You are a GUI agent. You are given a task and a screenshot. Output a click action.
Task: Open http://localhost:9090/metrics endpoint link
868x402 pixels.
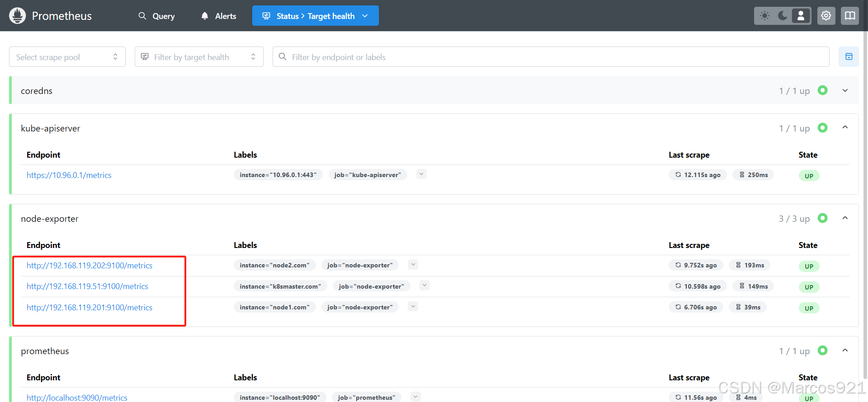point(77,397)
